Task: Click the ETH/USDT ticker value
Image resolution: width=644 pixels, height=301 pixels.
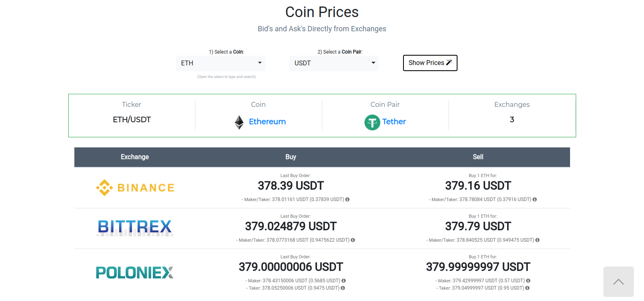Action: [x=132, y=119]
